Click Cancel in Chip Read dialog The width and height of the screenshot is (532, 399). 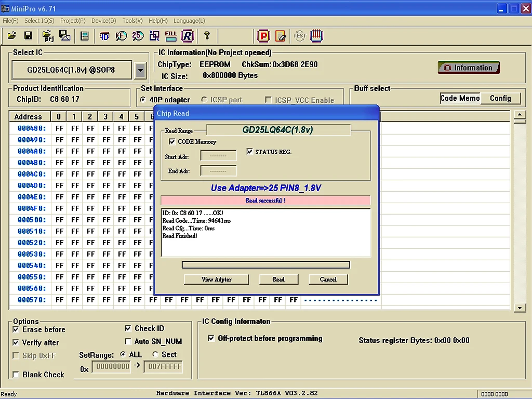(328, 279)
